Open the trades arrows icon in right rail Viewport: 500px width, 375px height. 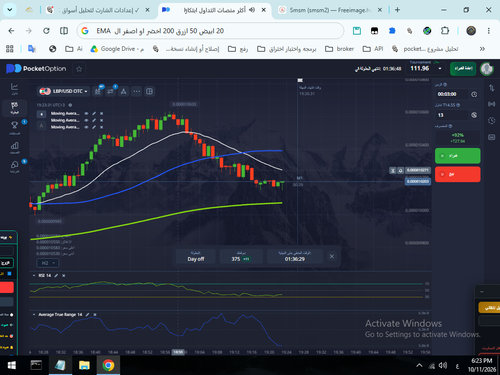491,88
